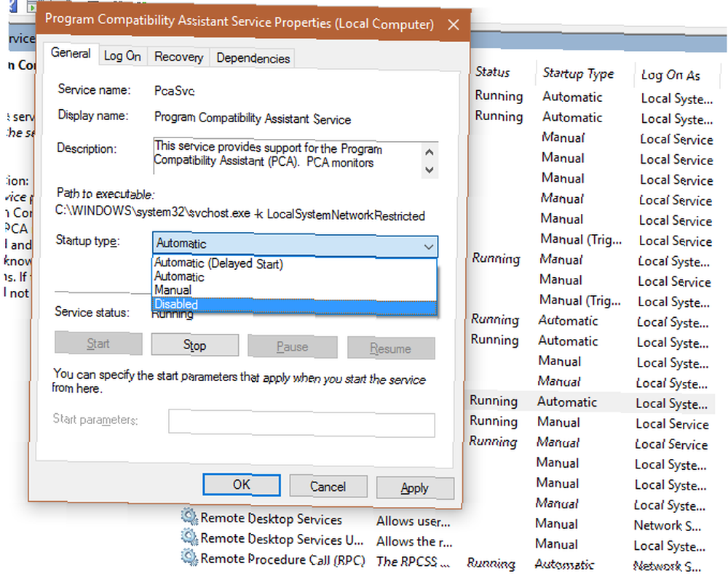Click "Manual (Trig..." in the Local Syste... row
This screenshot has width=728, height=579.
580,300
